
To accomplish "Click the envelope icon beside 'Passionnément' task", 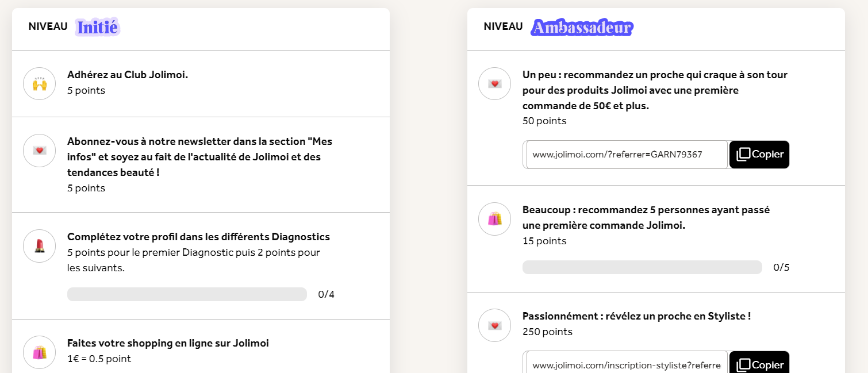I will tap(494, 325).
